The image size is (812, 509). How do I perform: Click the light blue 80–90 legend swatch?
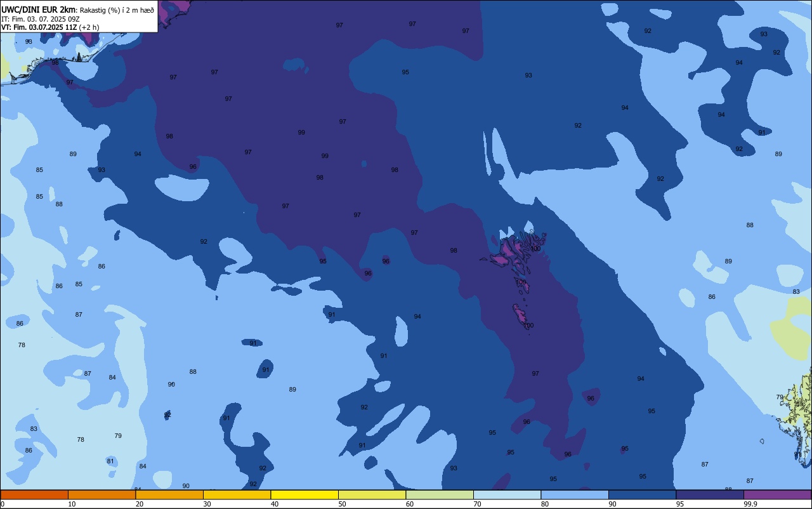[x=575, y=494]
